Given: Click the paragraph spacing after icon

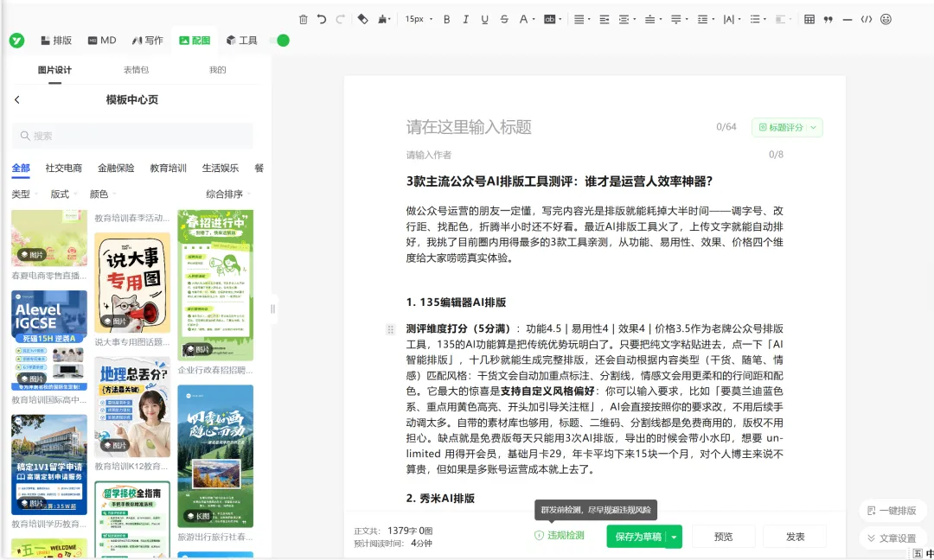Looking at the screenshot, I should [676, 19].
